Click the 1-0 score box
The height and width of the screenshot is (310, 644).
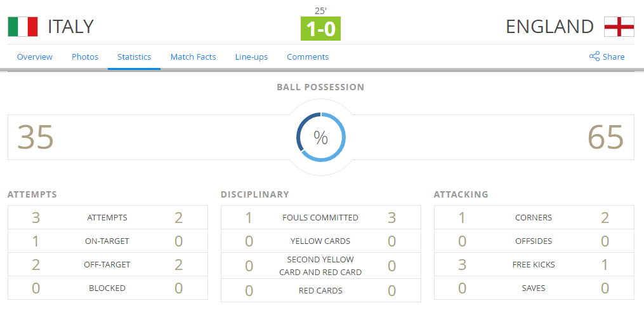coord(320,29)
